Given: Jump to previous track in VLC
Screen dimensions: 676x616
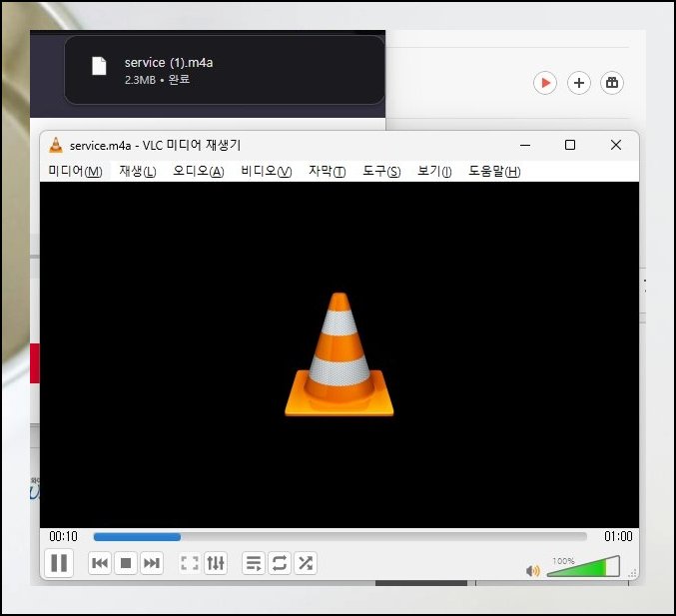Looking at the screenshot, I should click(x=100, y=563).
